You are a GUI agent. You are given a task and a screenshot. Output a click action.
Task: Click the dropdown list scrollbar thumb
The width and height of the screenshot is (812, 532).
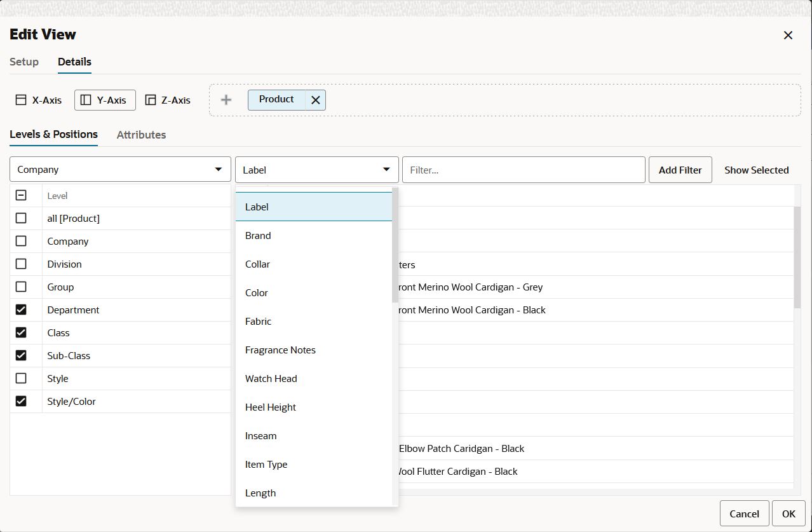pyautogui.click(x=395, y=245)
